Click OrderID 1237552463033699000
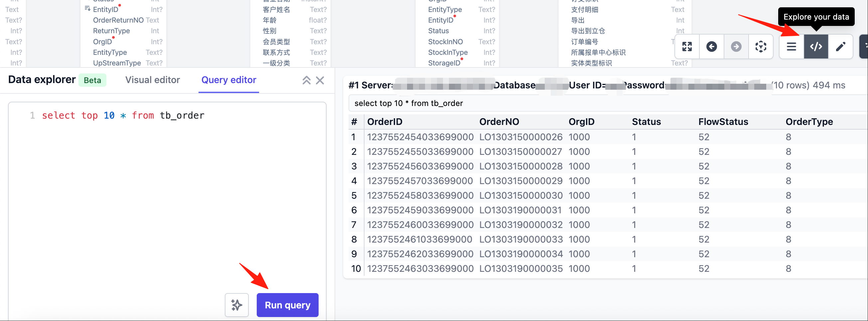868x321 pixels. [x=420, y=269]
